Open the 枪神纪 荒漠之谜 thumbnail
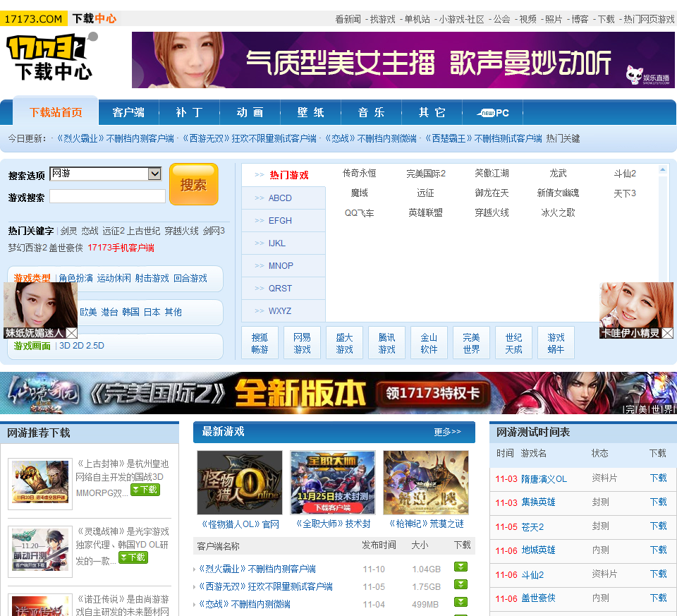 426,483
